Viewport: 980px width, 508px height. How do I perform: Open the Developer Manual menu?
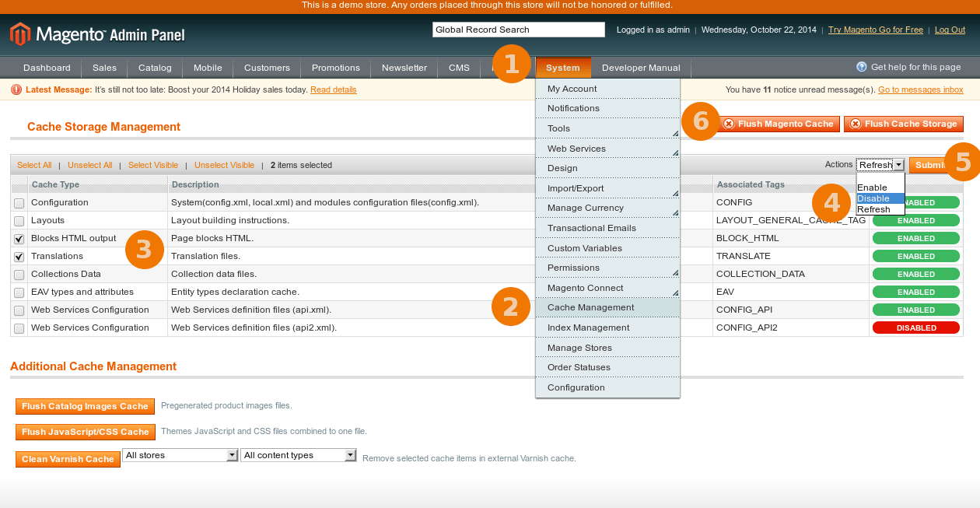(641, 68)
